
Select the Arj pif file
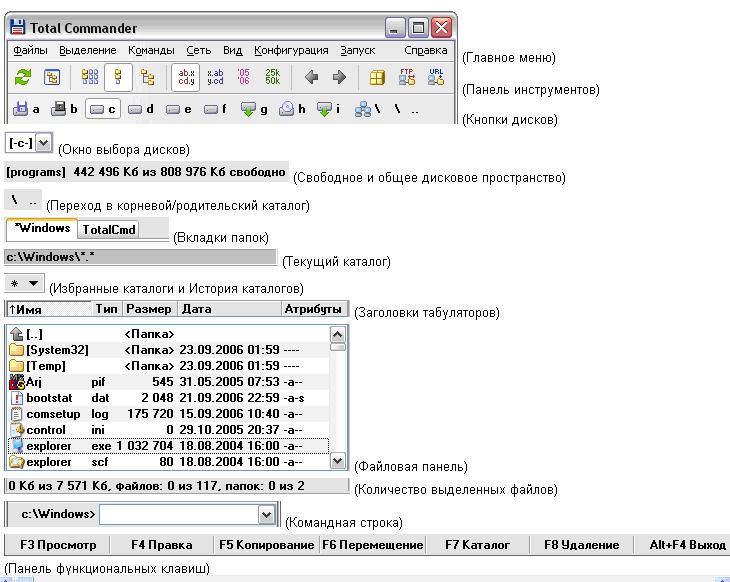(169, 382)
